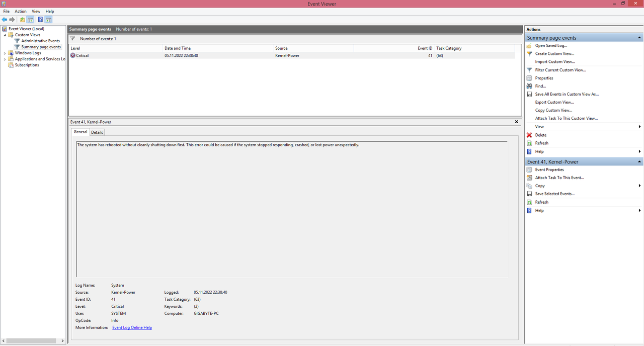Click the Properties icon under Summary page events

pos(529,78)
